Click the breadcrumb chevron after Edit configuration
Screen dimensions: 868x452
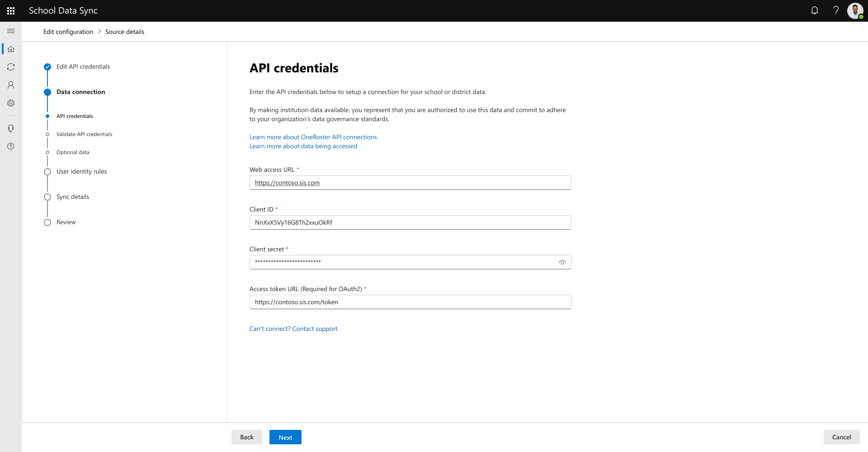(99, 32)
